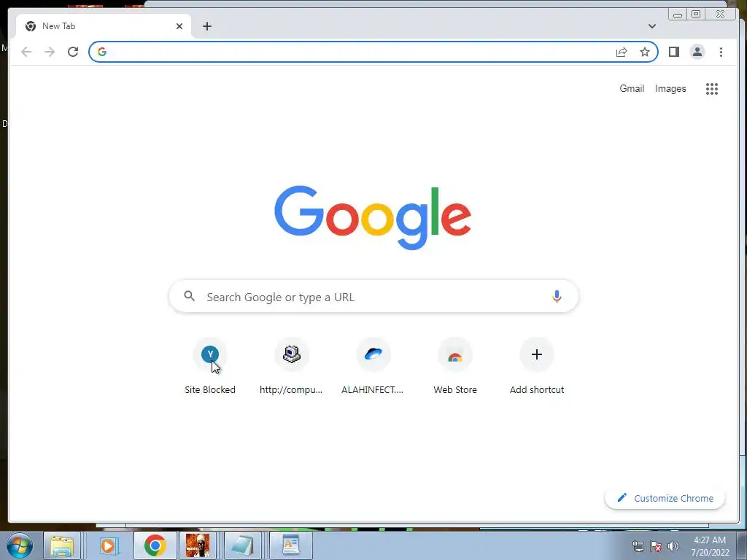Close the New Tab tab

179,26
